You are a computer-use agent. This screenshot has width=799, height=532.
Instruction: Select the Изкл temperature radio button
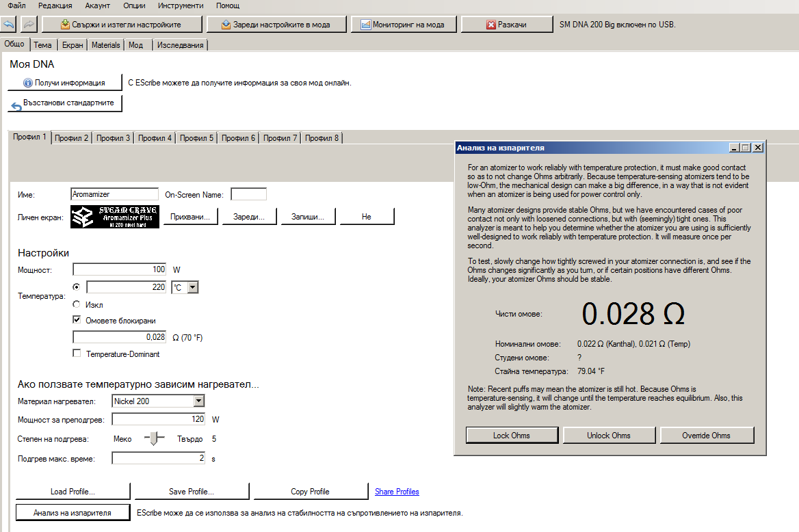[x=77, y=304]
